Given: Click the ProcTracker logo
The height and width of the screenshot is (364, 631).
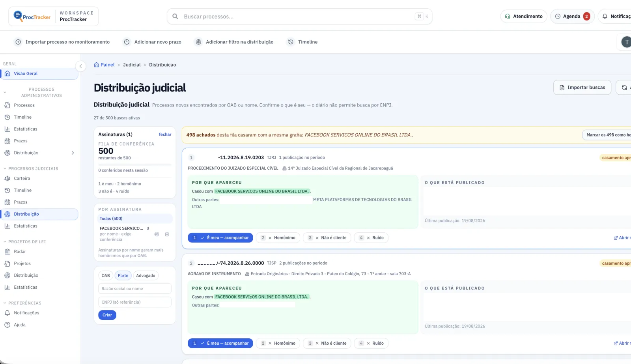Looking at the screenshot, I should click(32, 16).
